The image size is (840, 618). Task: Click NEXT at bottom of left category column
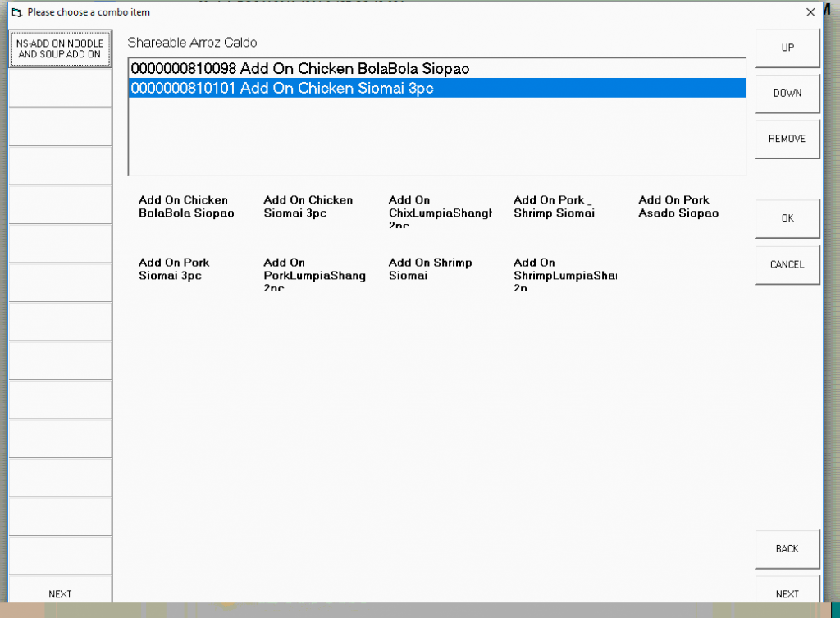coord(60,594)
